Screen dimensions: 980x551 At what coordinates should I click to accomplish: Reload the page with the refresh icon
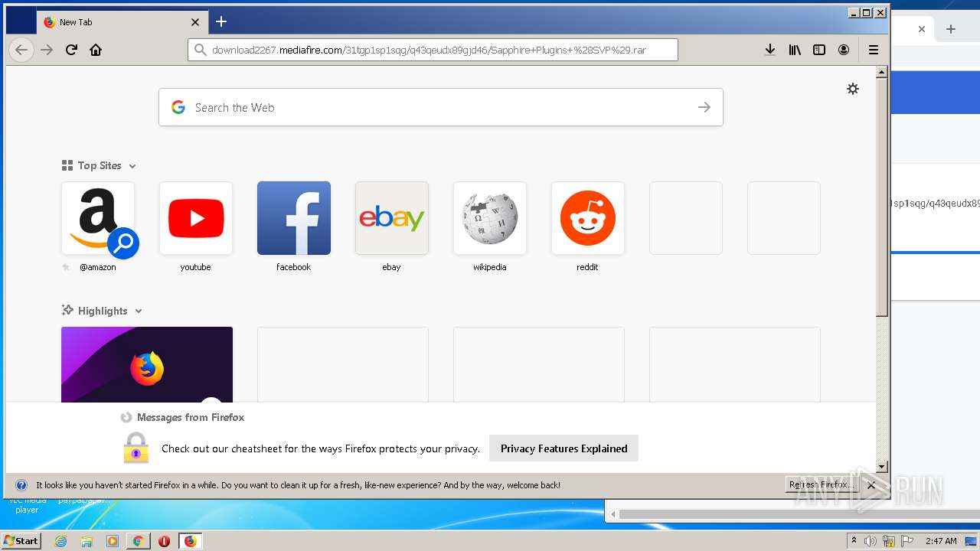(x=71, y=50)
